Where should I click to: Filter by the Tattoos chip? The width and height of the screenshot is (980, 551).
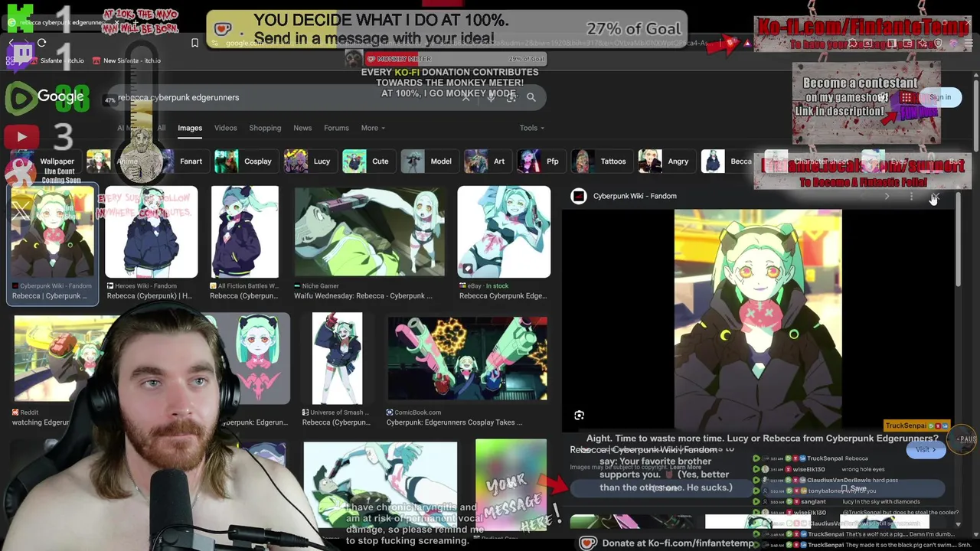(601, 161)
